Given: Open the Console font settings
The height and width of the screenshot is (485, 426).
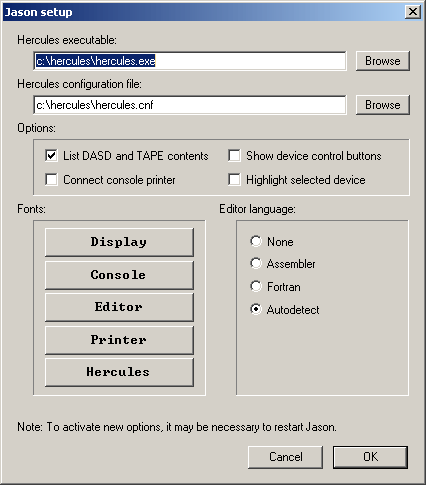Looking at the screenshot, I should click(119, 275).
